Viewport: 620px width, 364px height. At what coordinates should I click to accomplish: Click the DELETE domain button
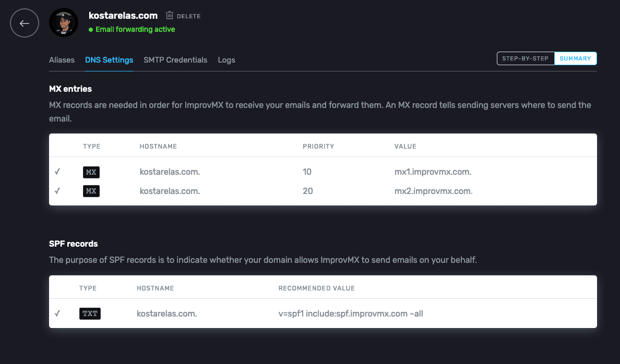pos(188,16)
